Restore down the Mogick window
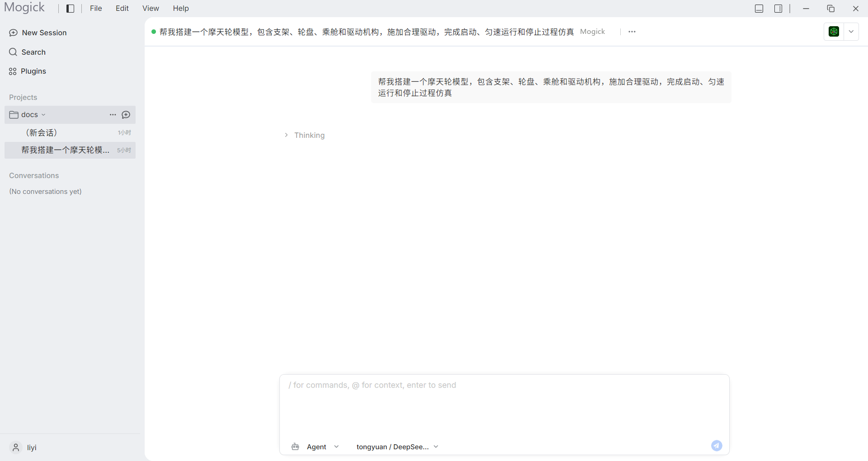868x461 pixels. pyautogui.click(x=831, y=9)
